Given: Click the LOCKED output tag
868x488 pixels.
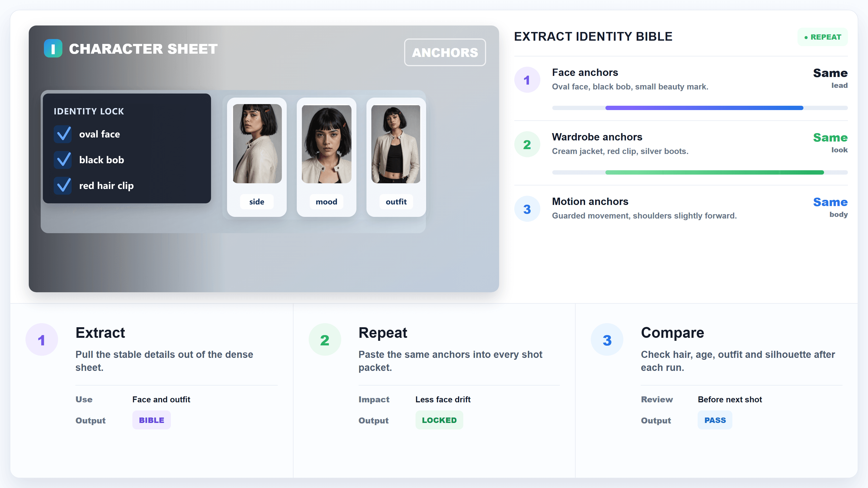Looking at the screenshot, I should click(439, 420).
